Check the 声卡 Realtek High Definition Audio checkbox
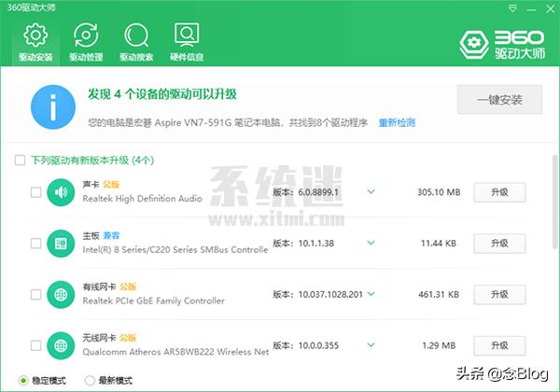 tap(36, 192)
